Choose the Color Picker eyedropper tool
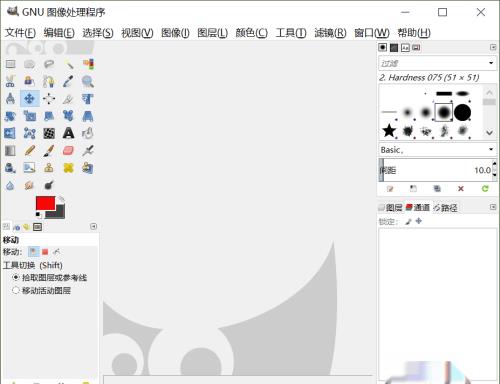 [68, 81]
